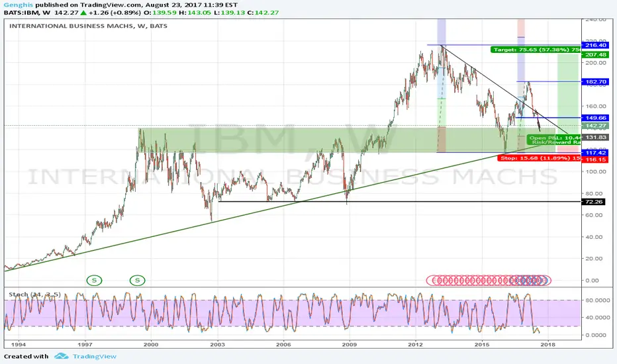Click the 142.27 current price label
The height and width of the screenshot is (364, 617).
[595, 126]
